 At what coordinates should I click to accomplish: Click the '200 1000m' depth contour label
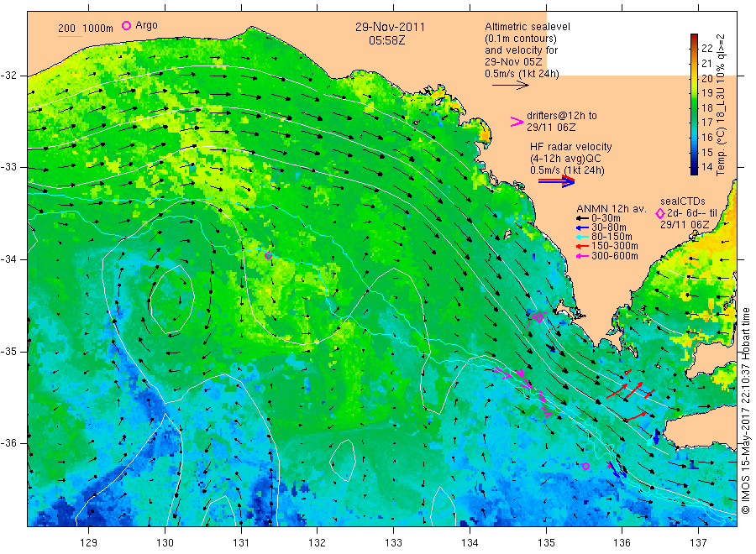[86, 29]
